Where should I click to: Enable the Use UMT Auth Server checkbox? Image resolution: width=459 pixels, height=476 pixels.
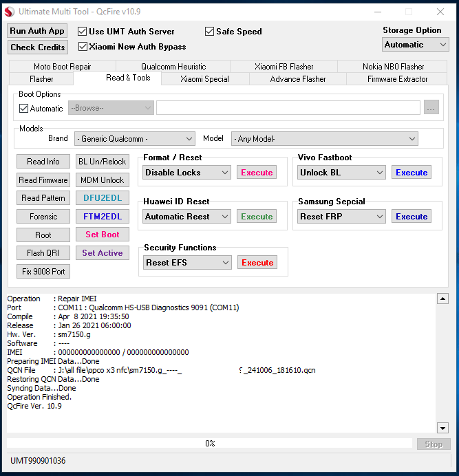(83, 31)
